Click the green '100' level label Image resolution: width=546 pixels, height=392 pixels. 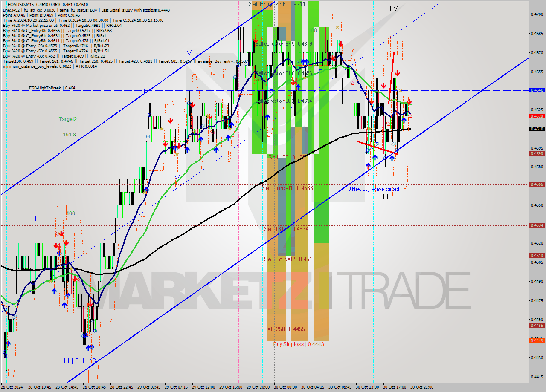[x=70, y=213]
